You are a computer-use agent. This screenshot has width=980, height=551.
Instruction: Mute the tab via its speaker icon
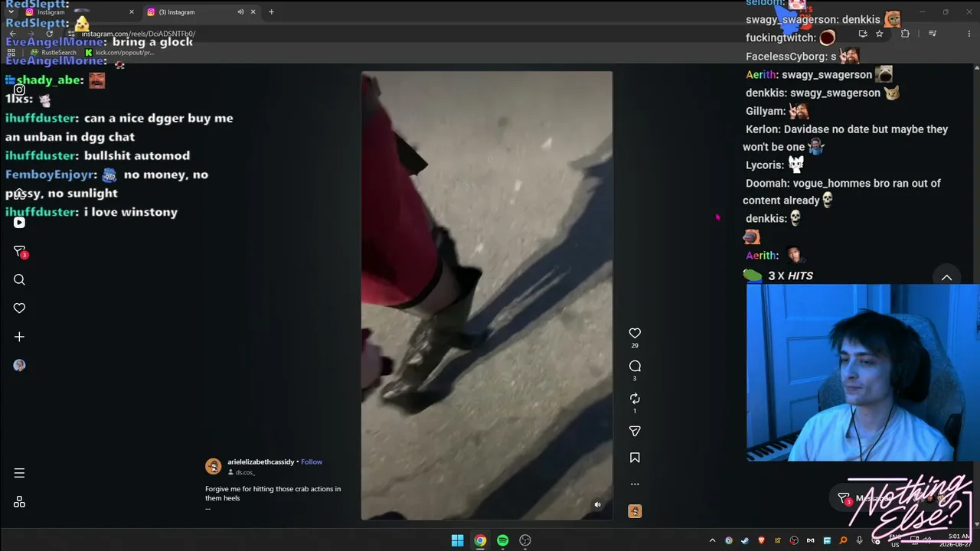tap(240, 12)
